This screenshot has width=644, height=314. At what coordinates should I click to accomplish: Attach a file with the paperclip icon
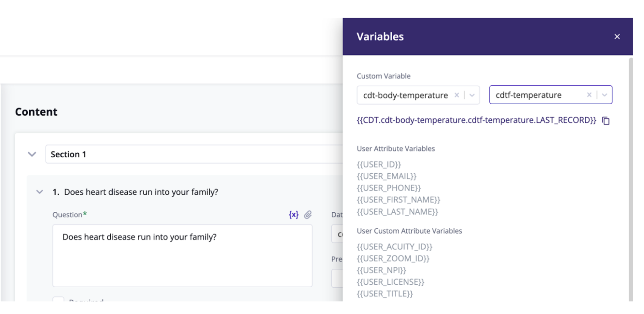308,214
